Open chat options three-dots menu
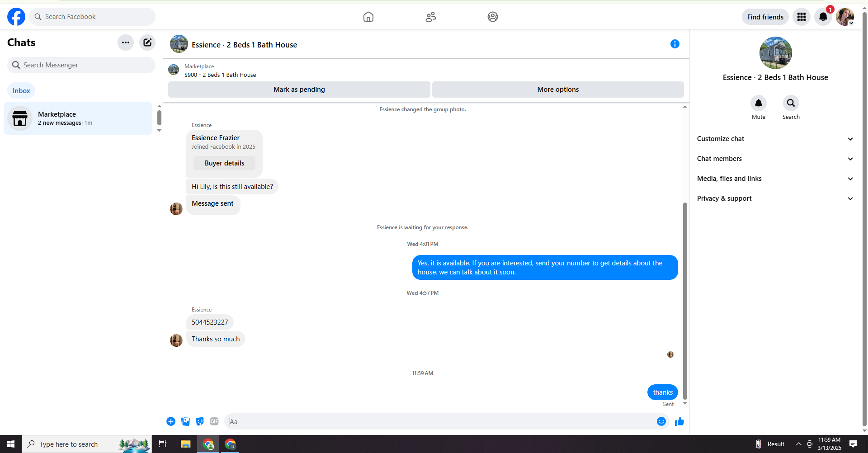This screenshot has width=868, height=453. pyautogui.click(x=126, y=42)
